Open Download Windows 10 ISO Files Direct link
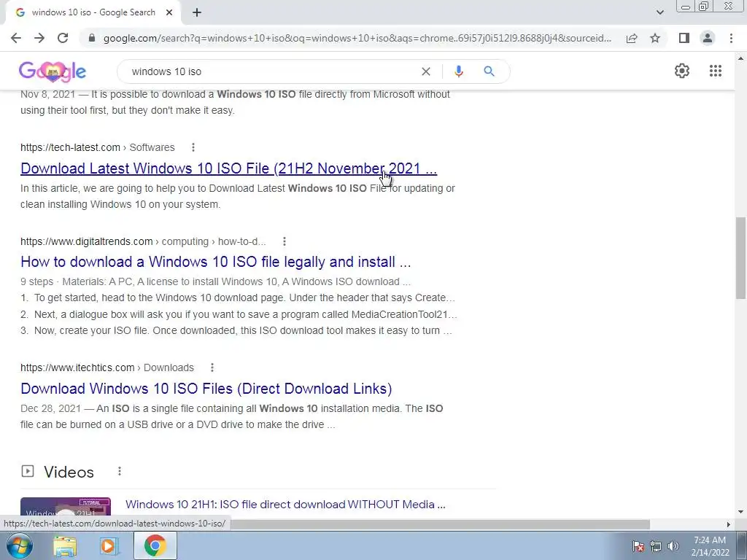This screenshot has height=560, width=747. 206,389
